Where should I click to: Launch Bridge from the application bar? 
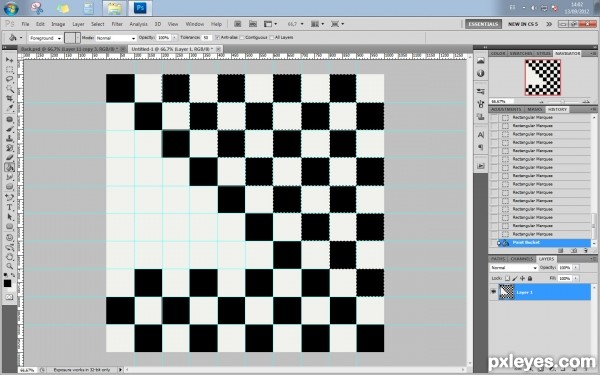point(238,24)
